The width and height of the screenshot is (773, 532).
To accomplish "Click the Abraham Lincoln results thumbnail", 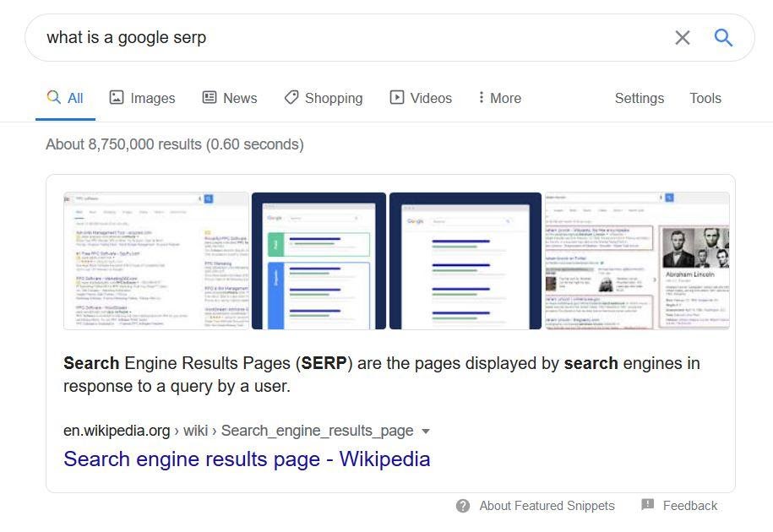I will click(x=638, y=260).
